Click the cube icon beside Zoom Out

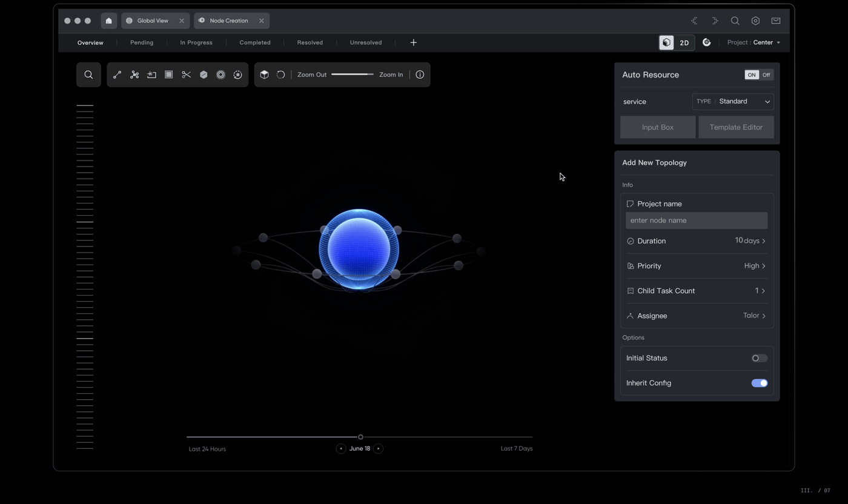click(264, 75)
